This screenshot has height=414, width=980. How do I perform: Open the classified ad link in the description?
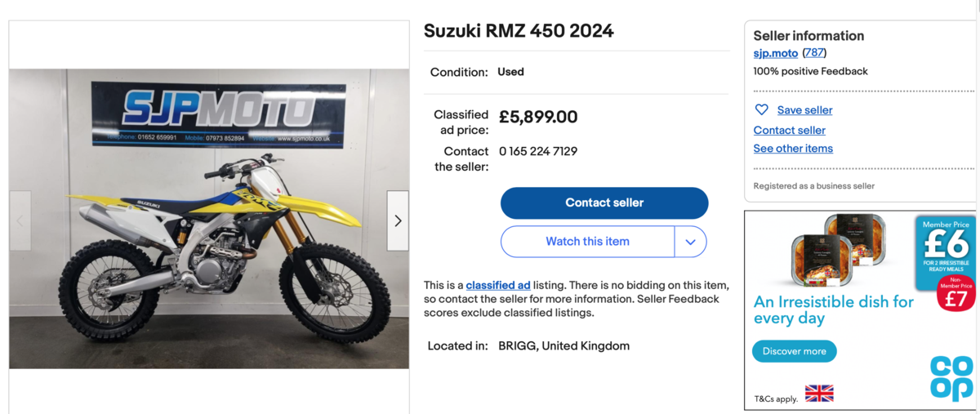pyautogui.click(x=498, y=285)
